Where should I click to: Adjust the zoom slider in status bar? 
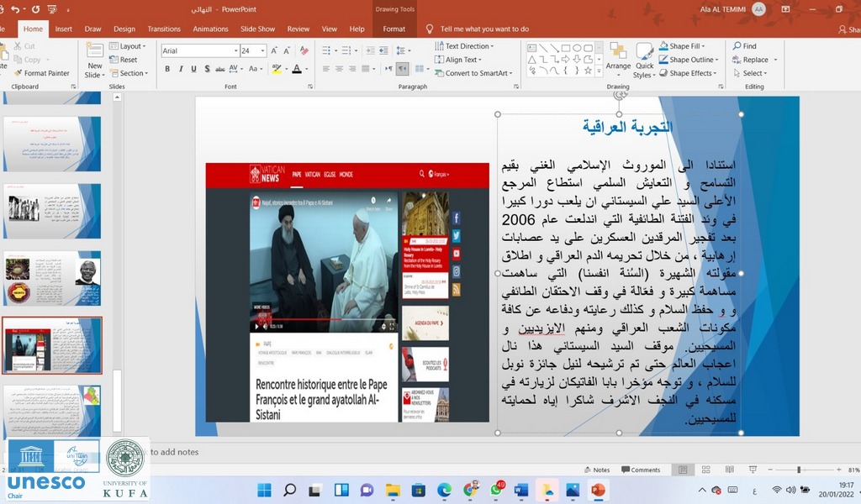[x=798, y=470]
